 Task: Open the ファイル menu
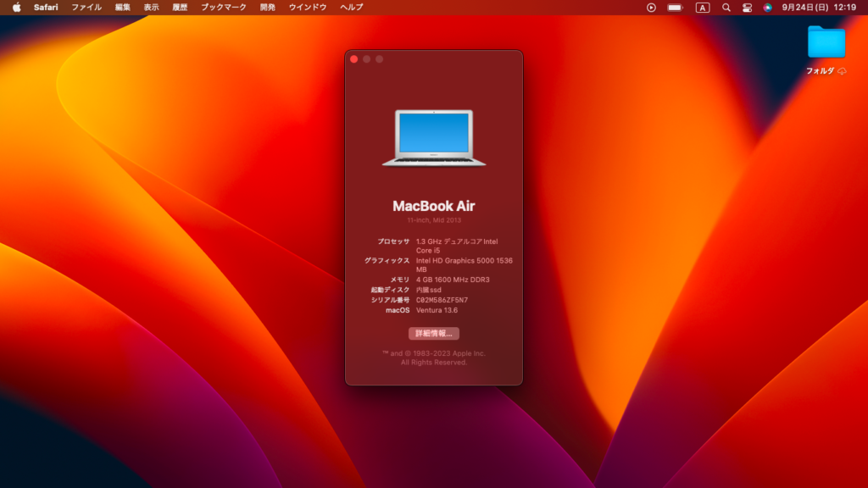pyautogui.click(x=86, y=7)
